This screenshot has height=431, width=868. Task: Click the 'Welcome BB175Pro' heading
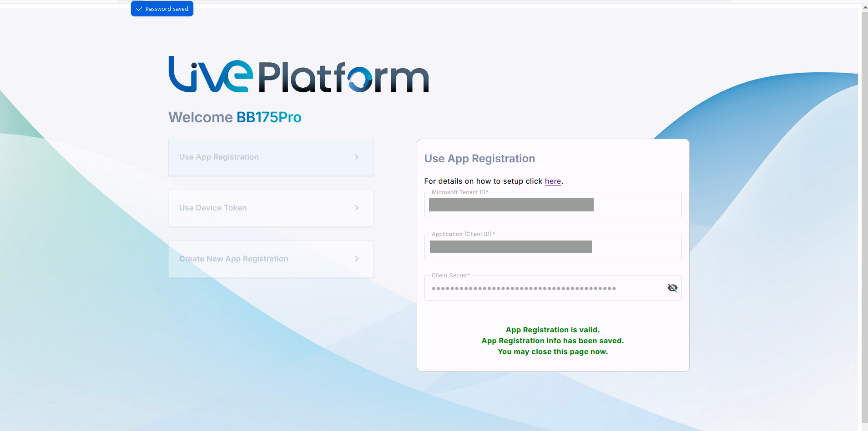(x=235, y=117)
